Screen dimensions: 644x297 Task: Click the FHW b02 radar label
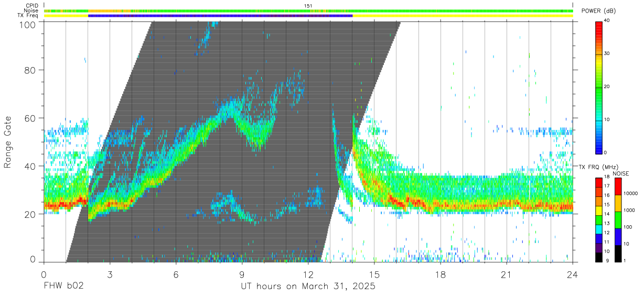[63, 287]
